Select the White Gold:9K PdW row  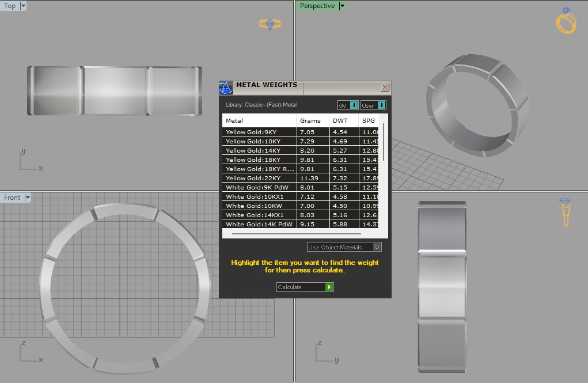(301, 187)
